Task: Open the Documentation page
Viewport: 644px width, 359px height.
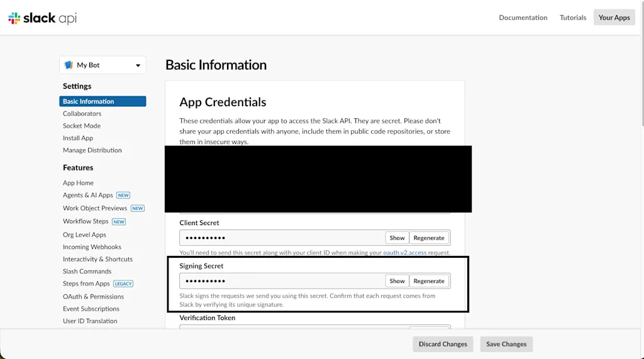Action: point(523,18)
